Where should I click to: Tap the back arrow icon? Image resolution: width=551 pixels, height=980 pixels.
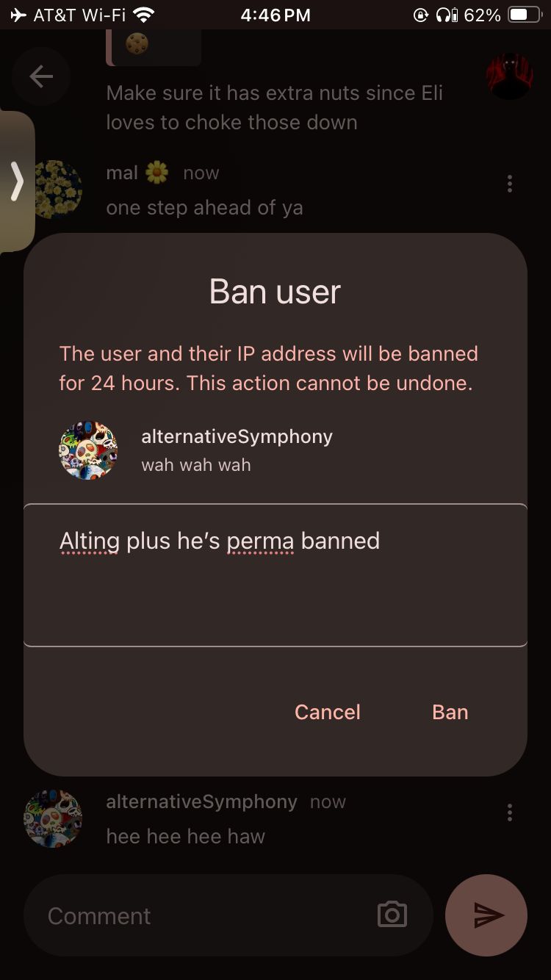[41, 76]
